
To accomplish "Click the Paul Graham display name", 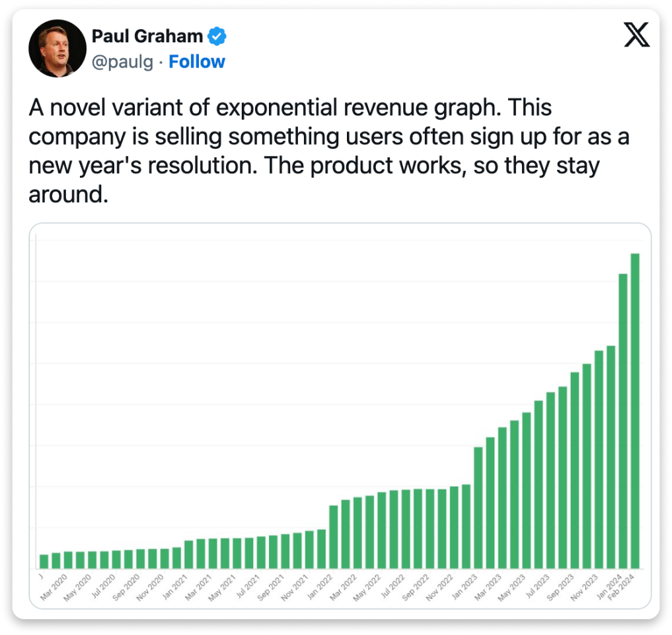I will click(x=147, y=36).
